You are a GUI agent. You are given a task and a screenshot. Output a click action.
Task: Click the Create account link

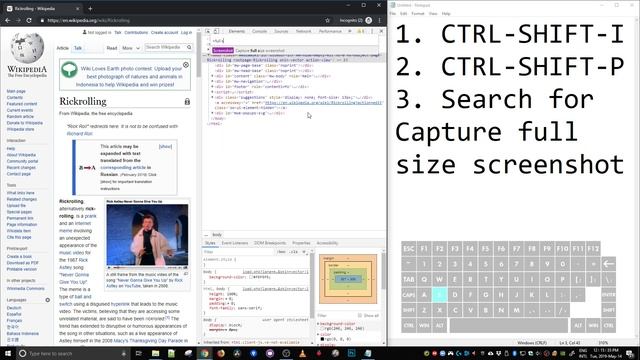point(164,33)
